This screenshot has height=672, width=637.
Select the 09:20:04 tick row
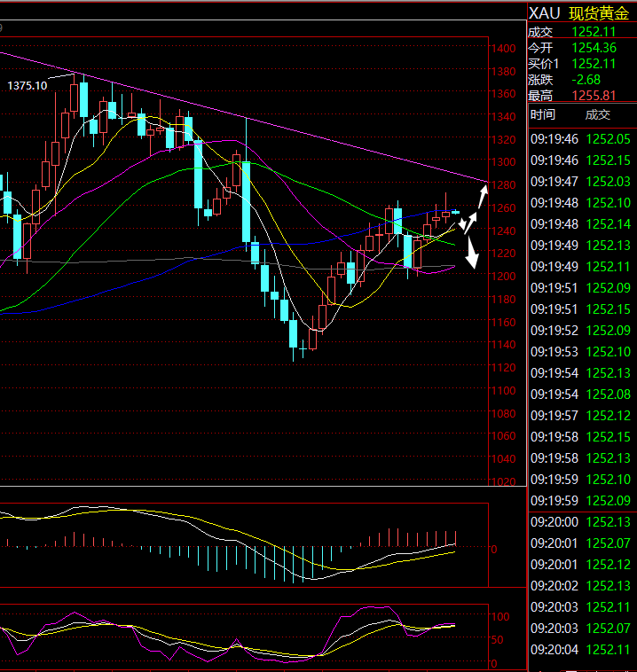click(x=580, y=650)
